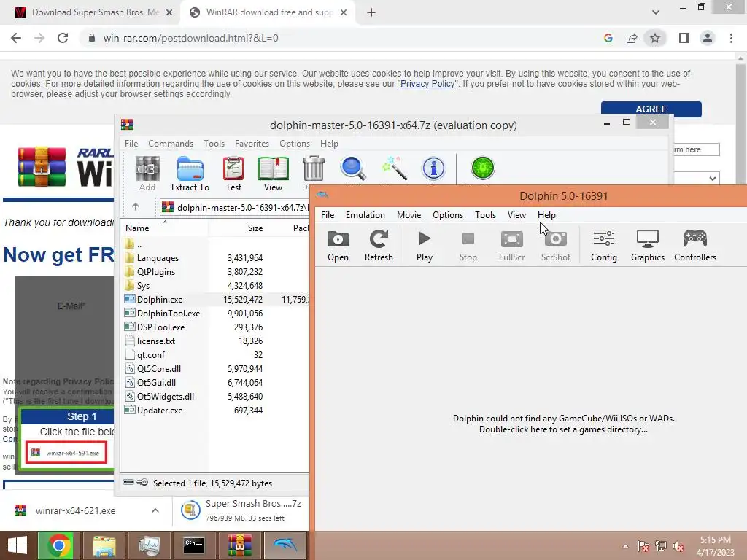Open Dolphin Help menu
Image resolution: width=747 pixels, height=560 pixels.
coord(546,215)
